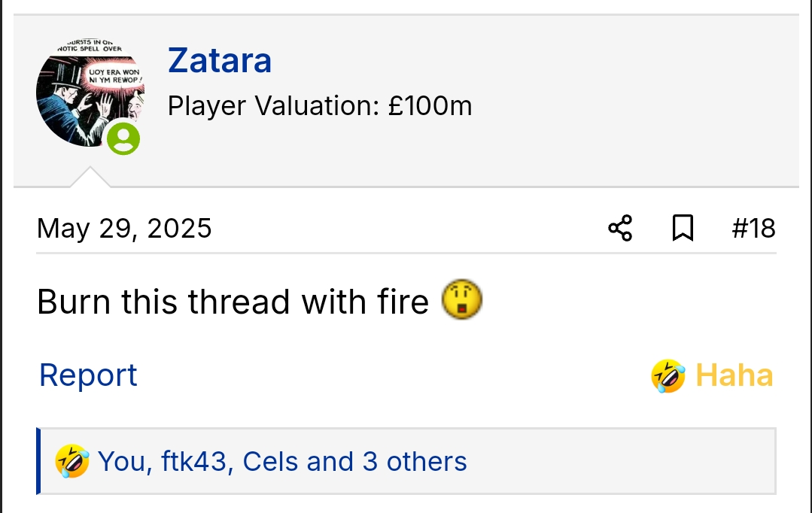The image size is (812, 513).
Task: Click the share post icon
Action: (x=619, y=228)
